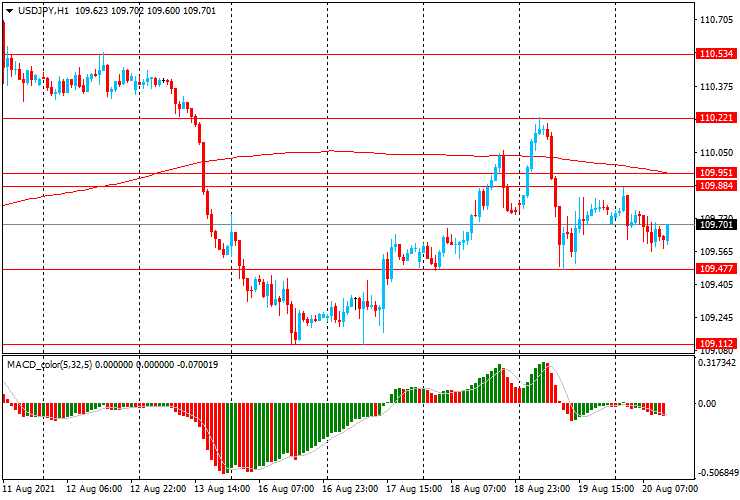This screenshot has width=740, height=500.
Task: Click the current price label 109.701
Action: 716,225
